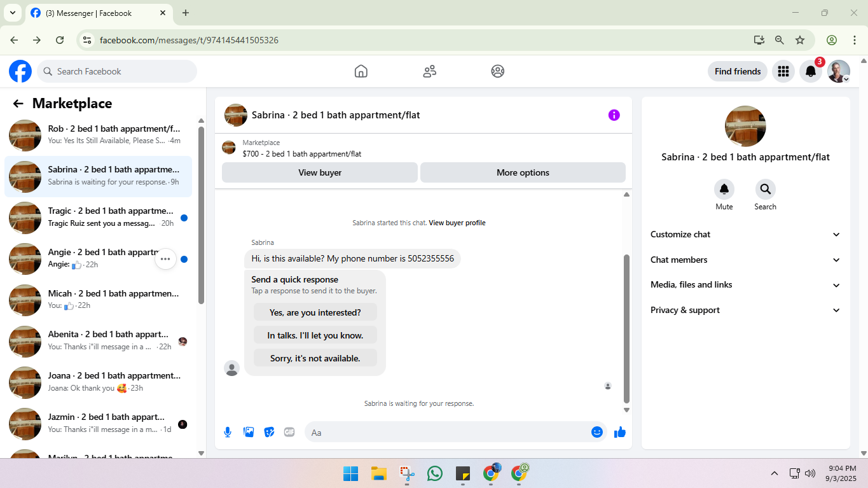This screenshot has height=488, width=868.
Task: Open the Home feed icon
Action: pyautogui.click(x=361, y=71)
